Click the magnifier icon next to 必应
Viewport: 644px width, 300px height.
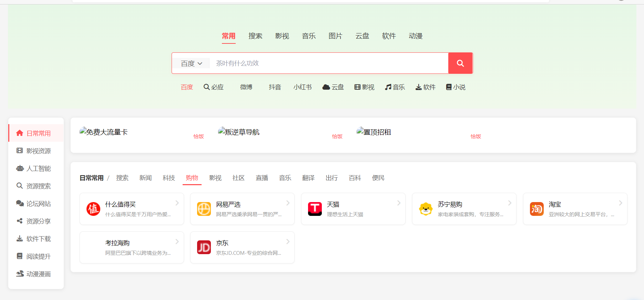coord(207,87)
